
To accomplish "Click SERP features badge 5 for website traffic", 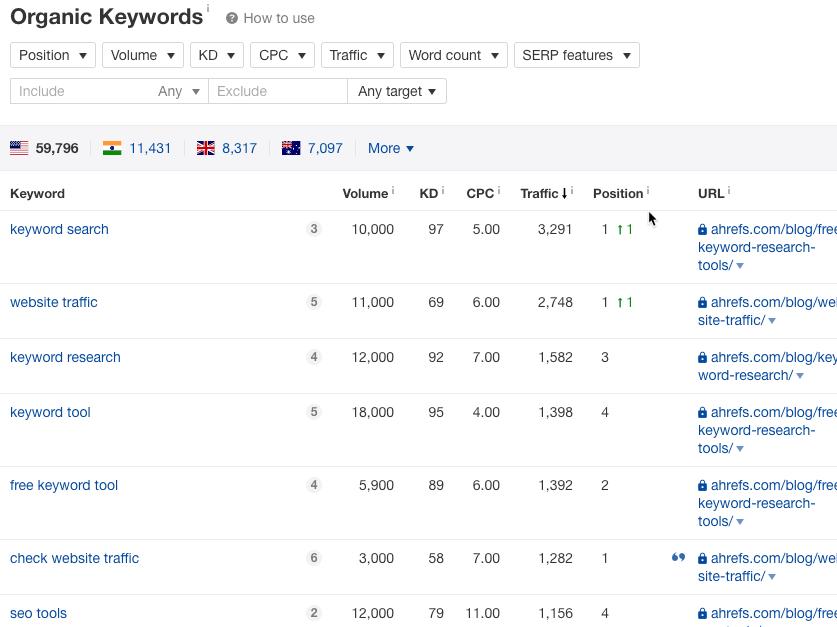I will [314, 302].
